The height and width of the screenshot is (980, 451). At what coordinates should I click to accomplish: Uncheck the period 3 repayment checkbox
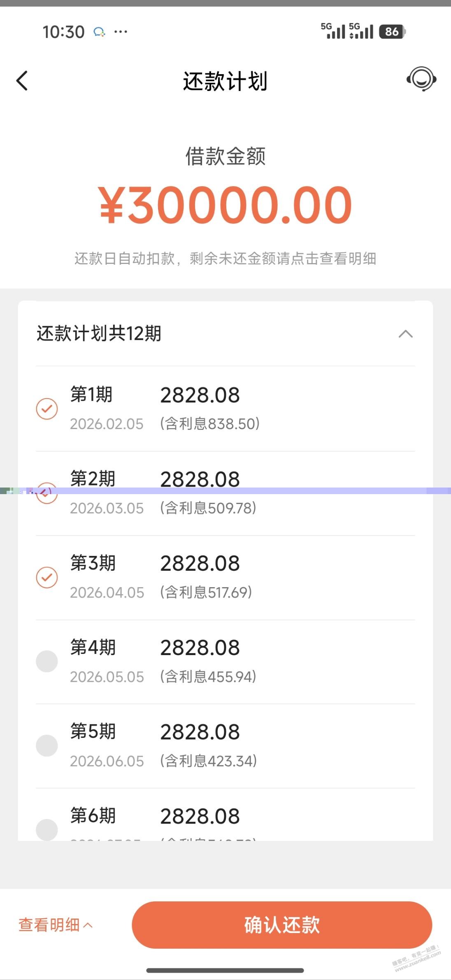[x=47, y=577]
